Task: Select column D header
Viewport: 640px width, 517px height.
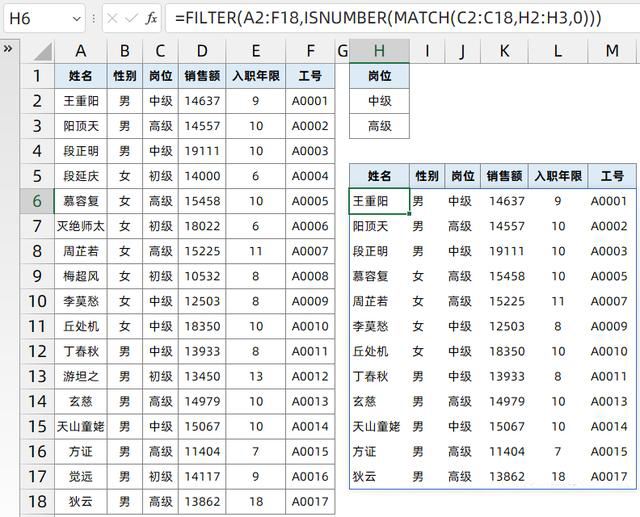Action: 203,50
